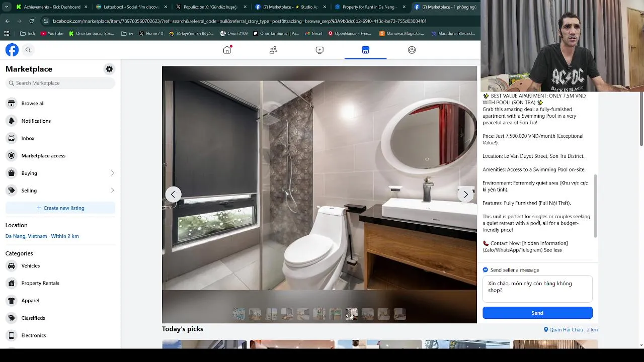Open the Vehicles category
Screen dimensions: 644x362
point(60,265)
